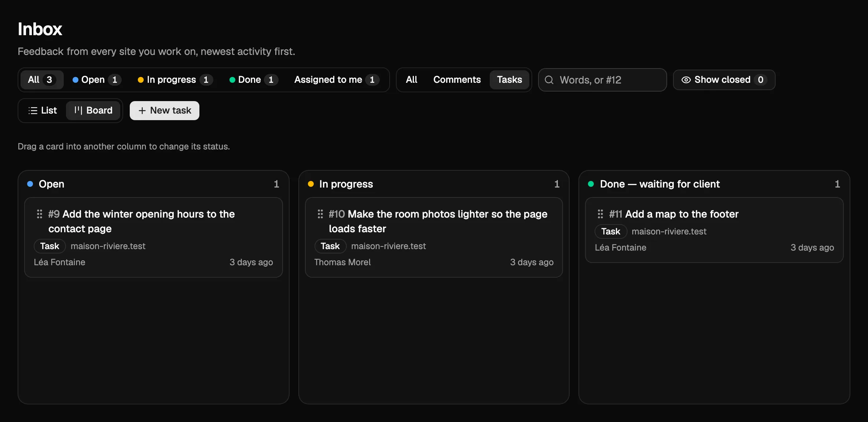The width and height of the screenshot is (868, 422).
Task: Click the count badge on Show closed
Action: coord(761,80)
